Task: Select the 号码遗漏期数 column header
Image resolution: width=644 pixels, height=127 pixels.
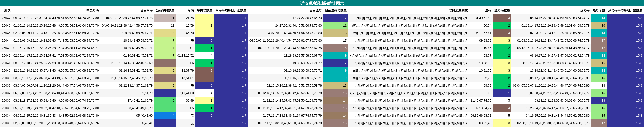Action: coord(458,10)
